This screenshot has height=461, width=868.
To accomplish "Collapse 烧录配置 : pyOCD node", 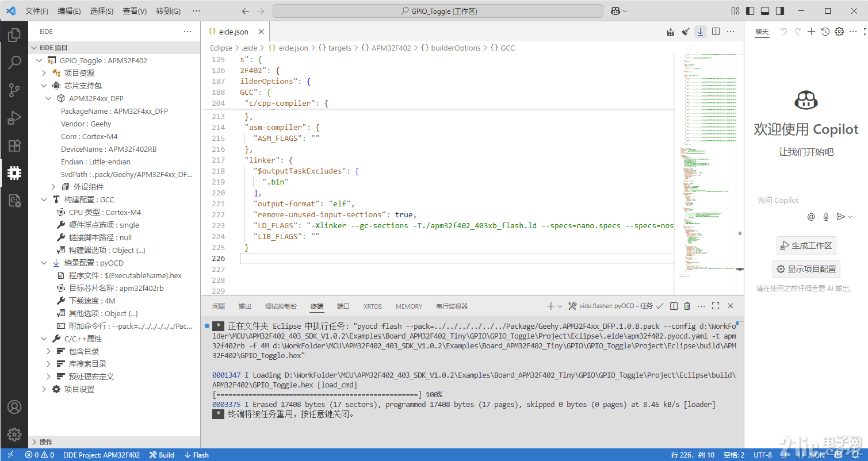I will tap(44, 263).
